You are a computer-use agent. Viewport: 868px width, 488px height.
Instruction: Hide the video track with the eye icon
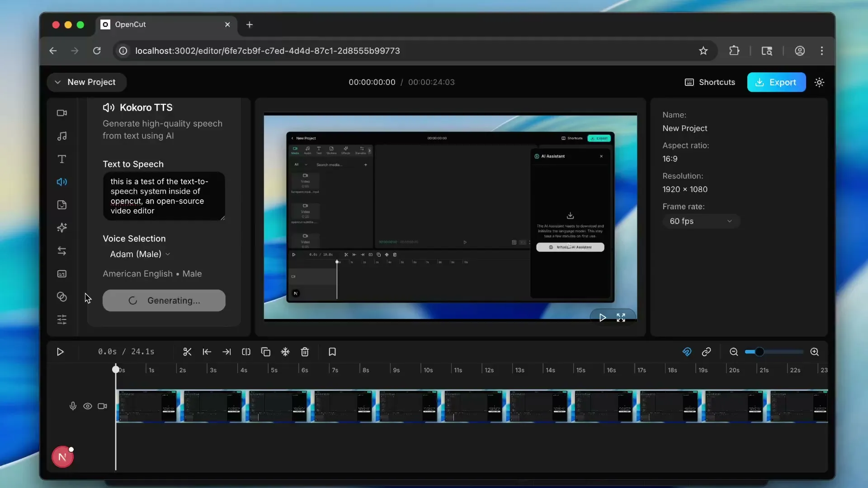click(88, 406)
